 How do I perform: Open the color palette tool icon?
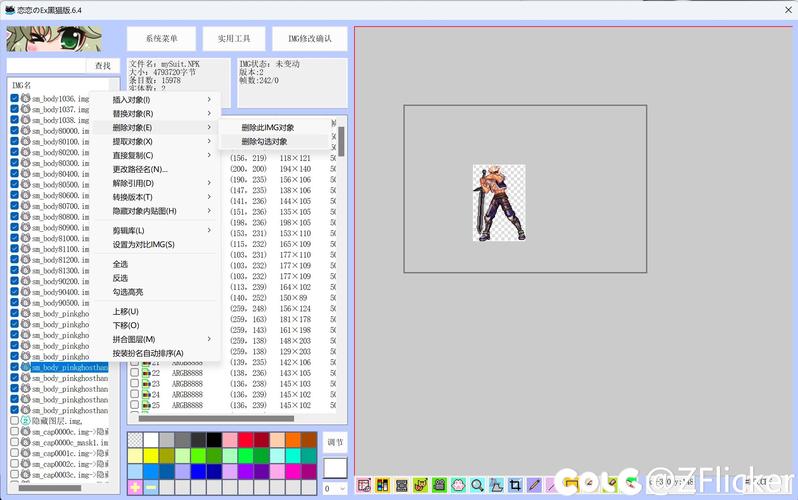[x=382, y=485]
